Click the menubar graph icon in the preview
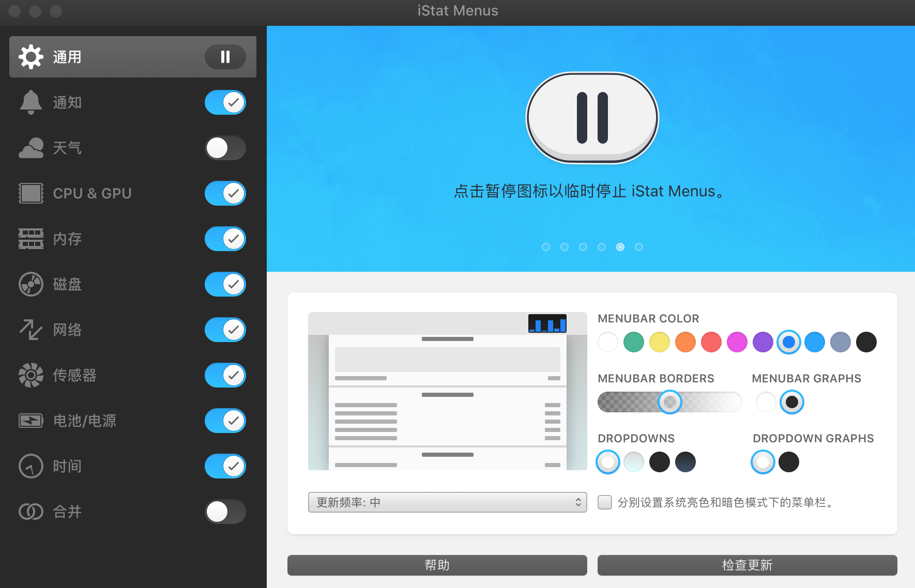Viewport: 915px width, 588px height. [x=547, y=323]
